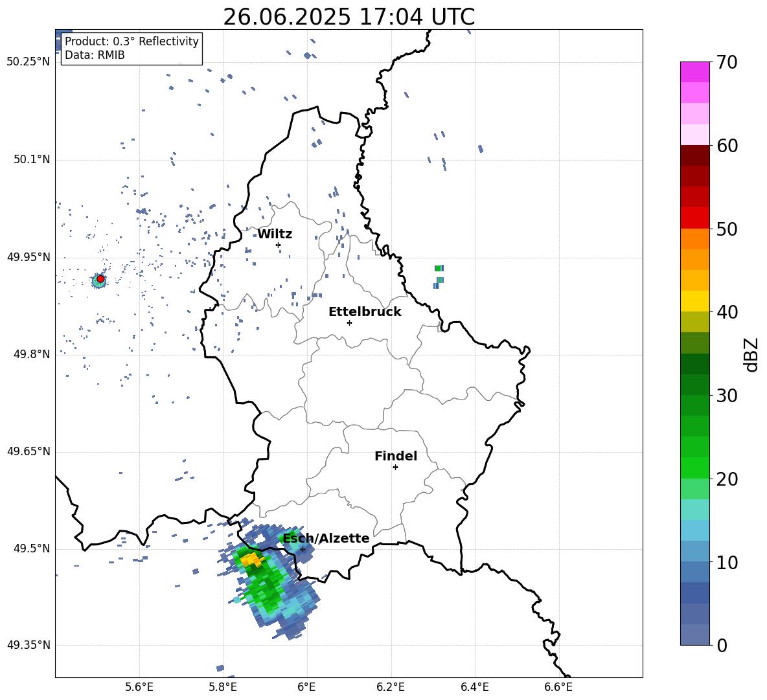Click the magenta top colorbar swatch
This screenshot has width=767, height=700.
[694, 72]
